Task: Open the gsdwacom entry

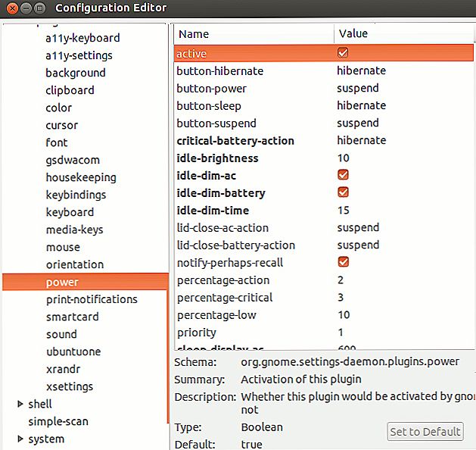Action: click(x=73, y=160)
